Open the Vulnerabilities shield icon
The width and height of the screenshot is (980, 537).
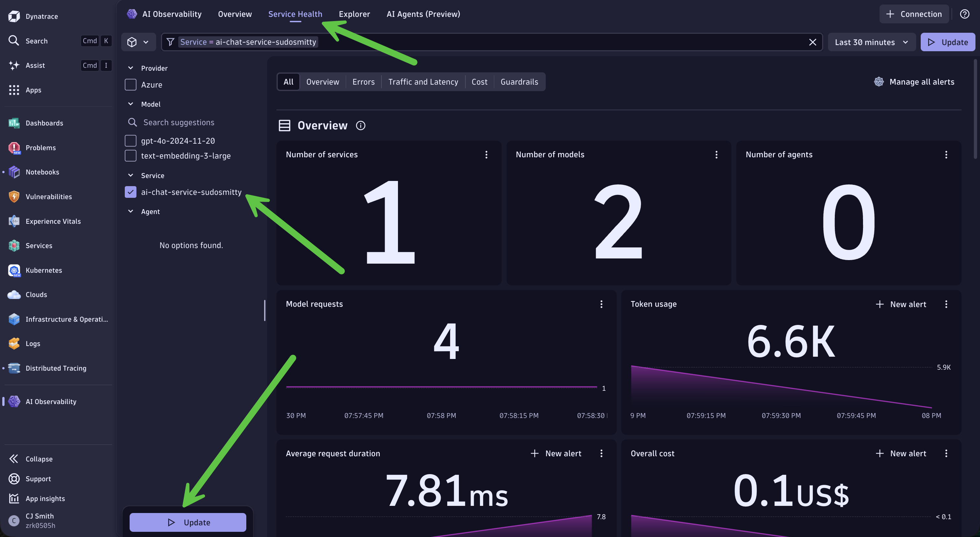click(x=14, y=197)
